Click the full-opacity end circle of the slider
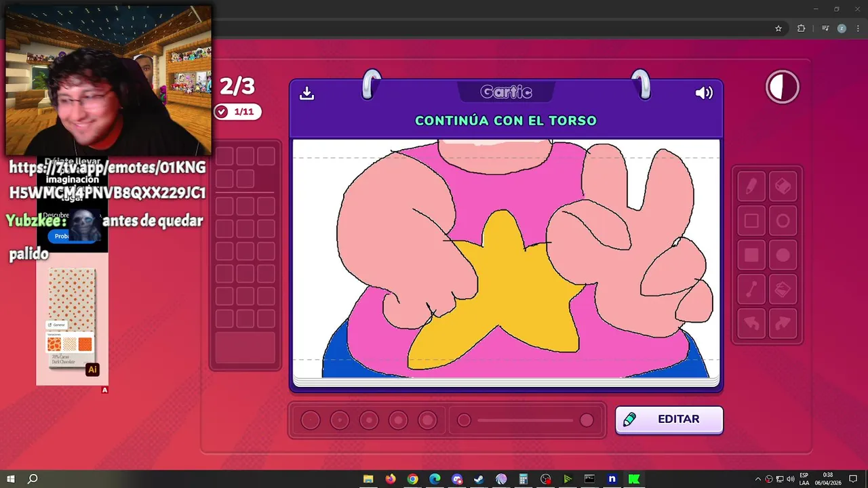The height and width of the screenshot is (488, 868). pyautogui.click(x=587, y=420)
